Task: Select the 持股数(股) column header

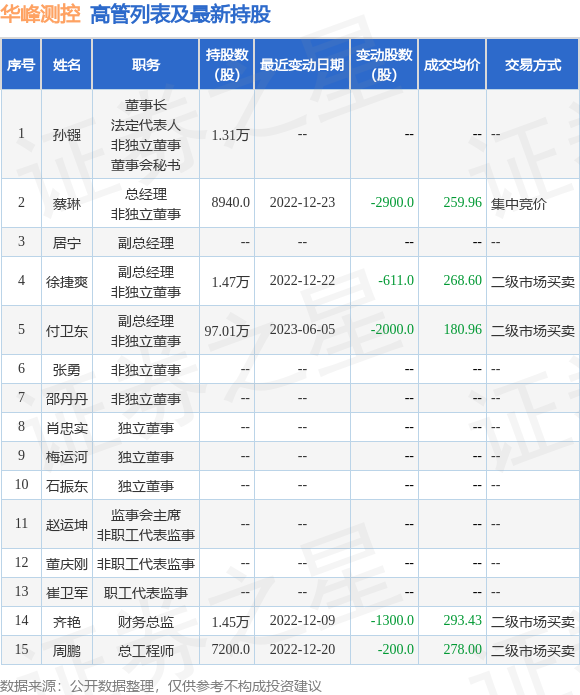Action: (x=226, y=65)
